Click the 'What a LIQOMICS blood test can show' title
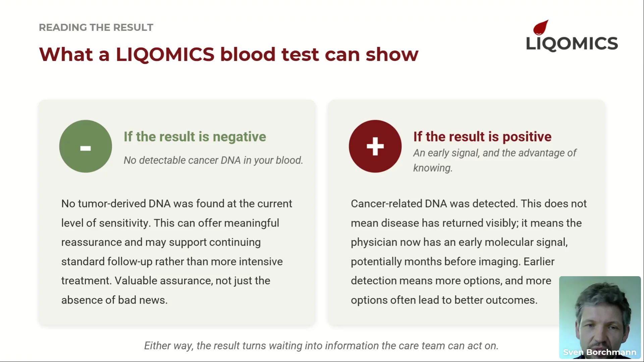Image resolution: width=644 pixels, height=362 pixels. coord(229,54)
